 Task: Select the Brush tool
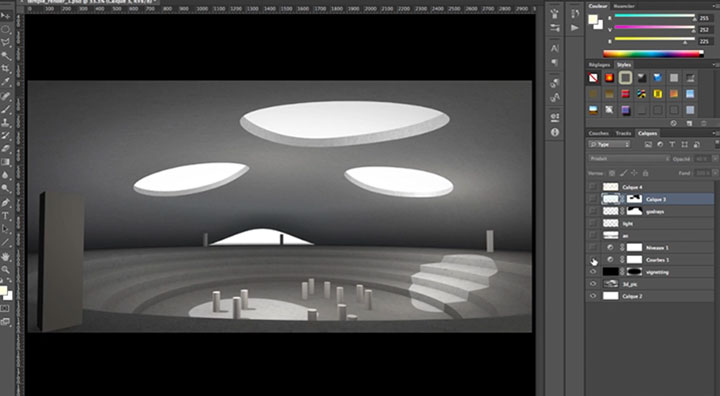[6, 109]
